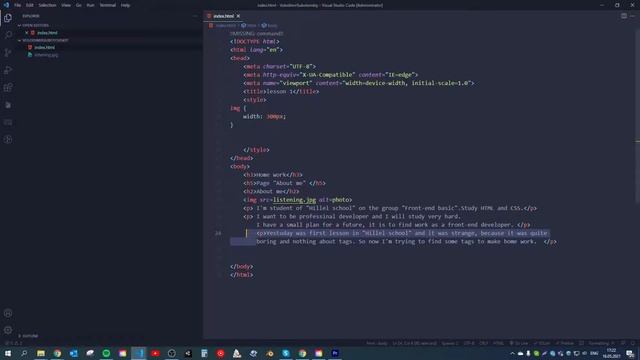This screenshot has width=640, height=360.
Task: Open the Accounts icon in activity bar
Action: tap(8, 313)
